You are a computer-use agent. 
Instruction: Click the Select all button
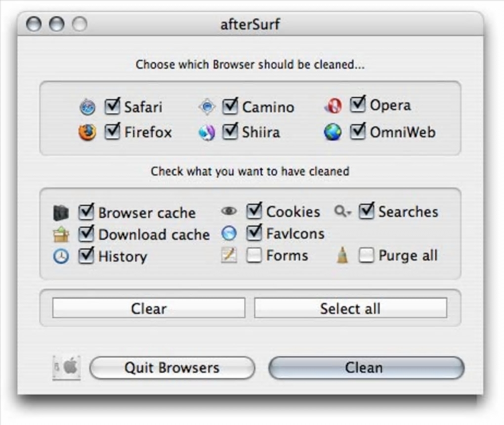[x=351, y=308]
